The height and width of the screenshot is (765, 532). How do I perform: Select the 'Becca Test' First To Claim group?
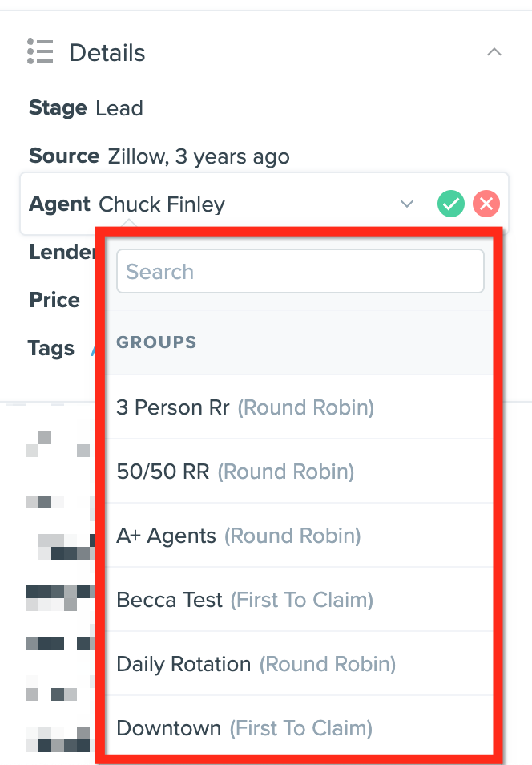pos(244,600)
